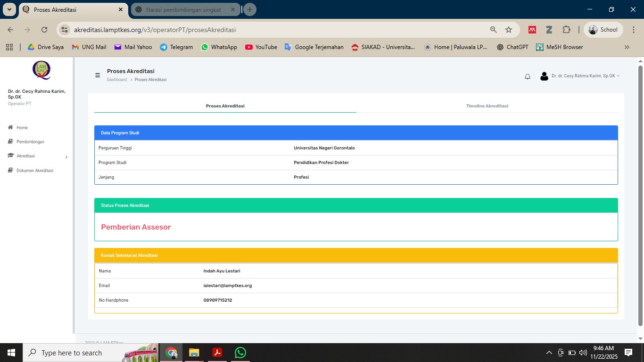
Task: Click the address bar URL
Action: pos(155,30)
